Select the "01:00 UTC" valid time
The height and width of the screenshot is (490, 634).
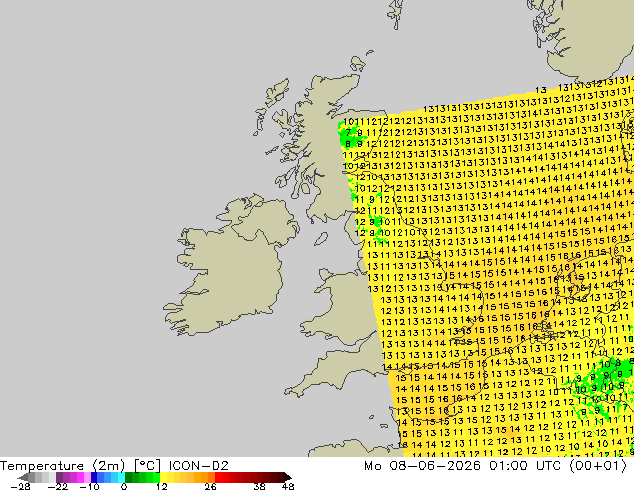525,466
